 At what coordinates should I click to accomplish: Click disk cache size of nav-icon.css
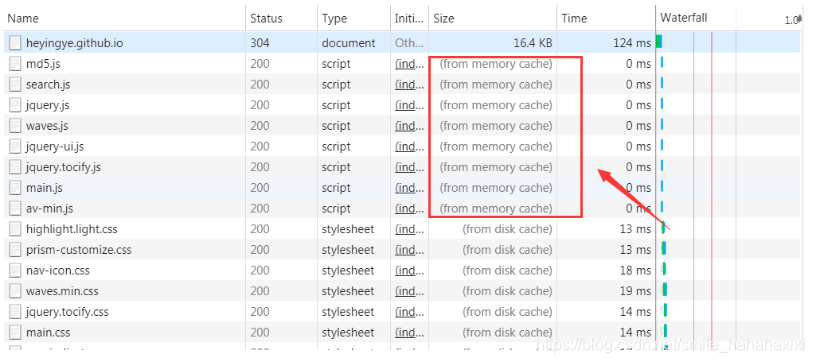(x=507, y=270)
